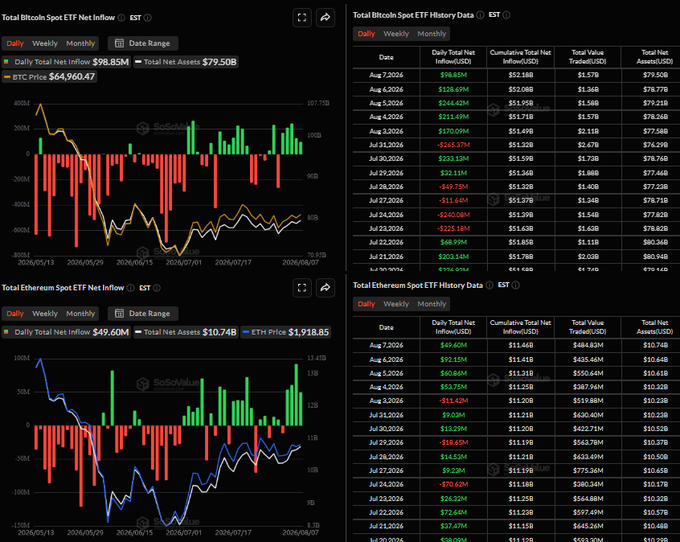Select Aug 7,2026 date in Bitcoin history table
Screen dimensions: 680x542
coord(386,75)
